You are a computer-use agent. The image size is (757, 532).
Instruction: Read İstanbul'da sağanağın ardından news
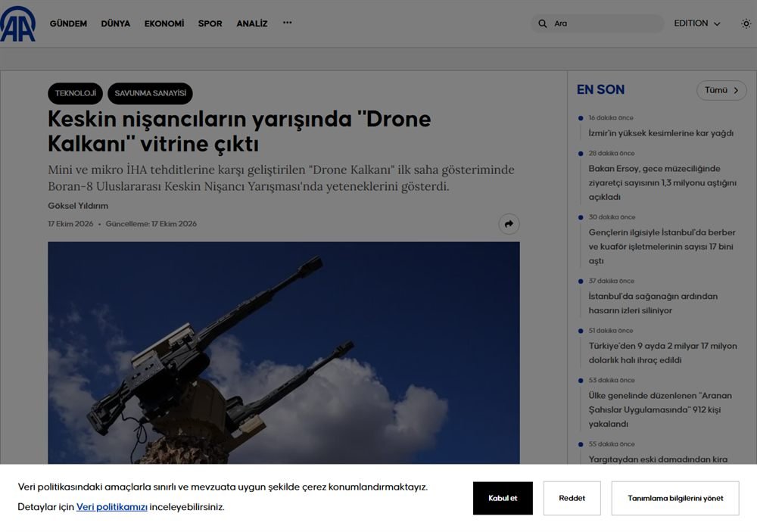pyautogui.click(x=653, y=303)
